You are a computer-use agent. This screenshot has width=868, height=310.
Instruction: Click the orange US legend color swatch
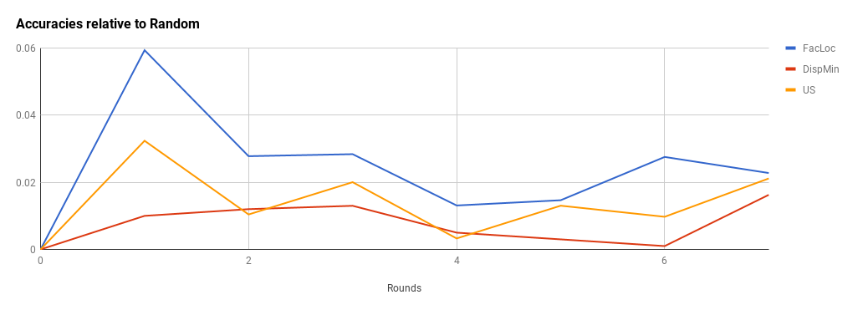[x=790, y=90]
